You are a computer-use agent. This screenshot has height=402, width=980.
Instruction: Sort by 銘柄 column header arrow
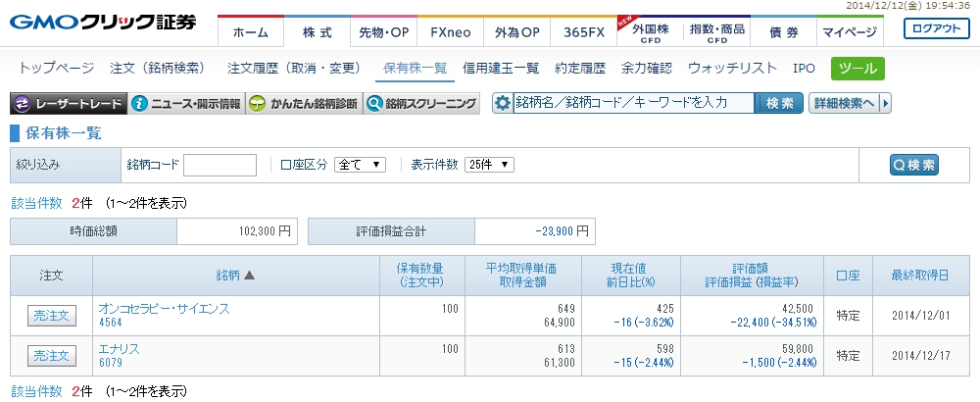(x=250, y=276)
